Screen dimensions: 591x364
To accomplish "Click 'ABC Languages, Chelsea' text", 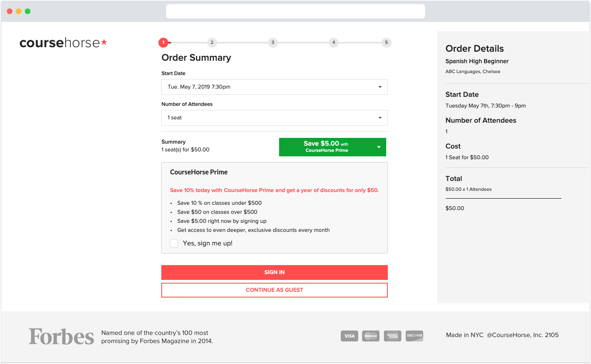I will click(x=473, y=71).
